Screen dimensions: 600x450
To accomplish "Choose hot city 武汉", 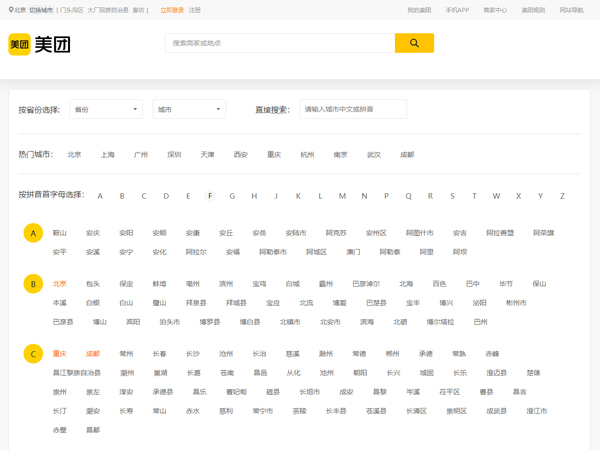I will pyautogui.click(x=374, y=155).
